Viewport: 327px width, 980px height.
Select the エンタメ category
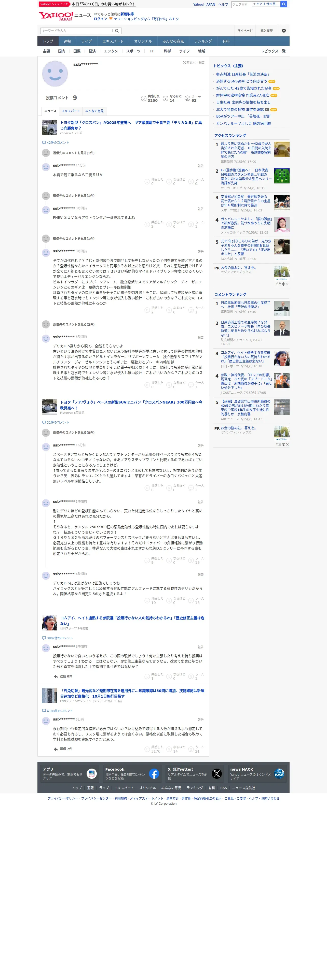click(111, 51)
